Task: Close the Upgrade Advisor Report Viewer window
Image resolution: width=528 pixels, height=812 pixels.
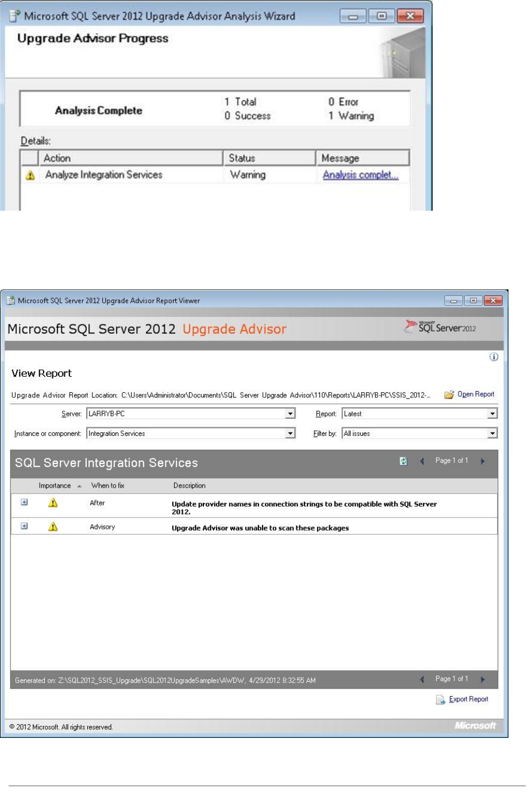Action: (x=493, y=300)
